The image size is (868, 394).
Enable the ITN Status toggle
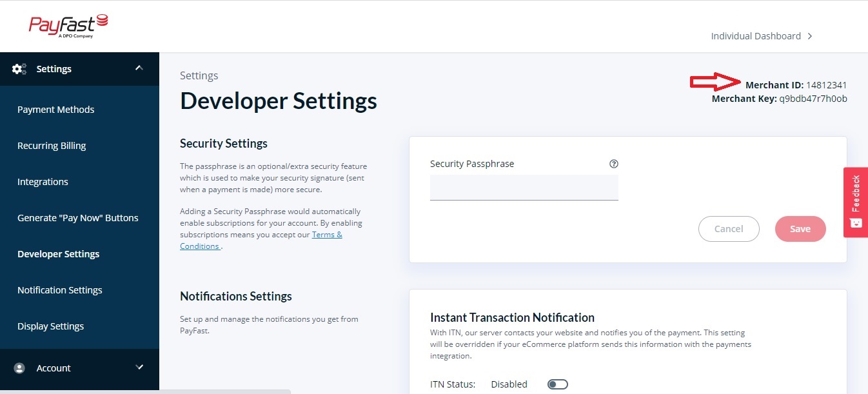[x=557, y=384]
